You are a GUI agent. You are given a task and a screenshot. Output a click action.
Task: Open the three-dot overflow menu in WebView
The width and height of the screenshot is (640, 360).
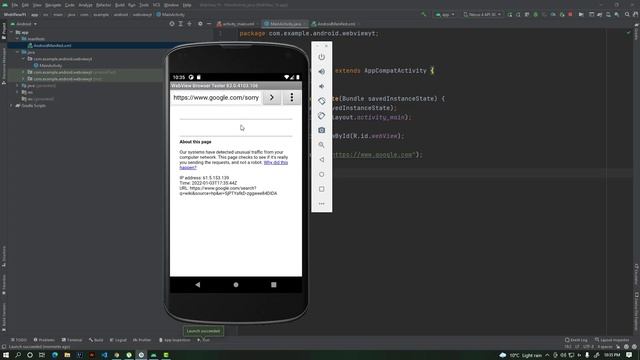tap(291, 98)
